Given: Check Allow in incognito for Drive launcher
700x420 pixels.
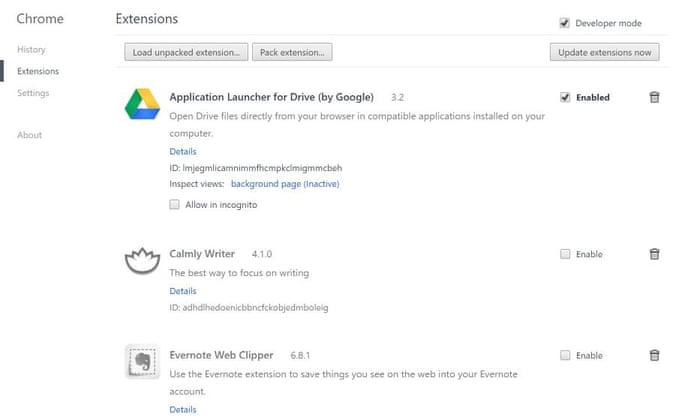Looking at the screenshot, I should point(175,204).
